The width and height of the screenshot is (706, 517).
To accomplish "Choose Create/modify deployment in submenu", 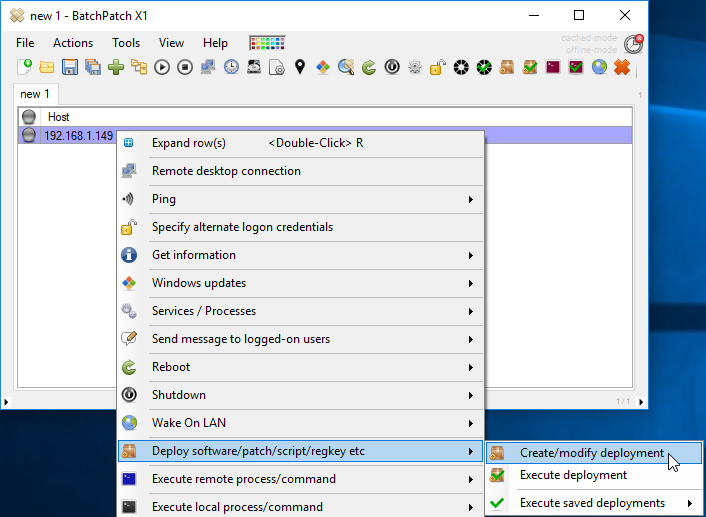I will 594,453.
